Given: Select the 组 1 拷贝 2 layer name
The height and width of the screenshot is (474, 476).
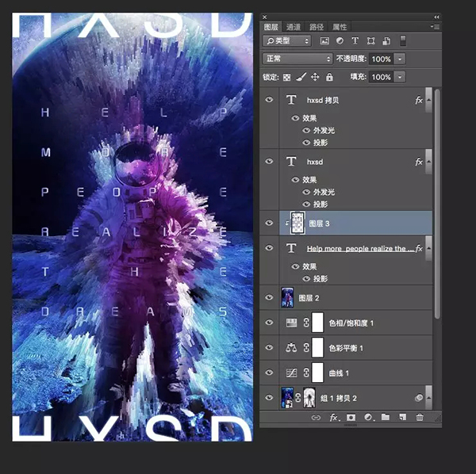Looking at the screenshot, I should (x=339, y=398).
